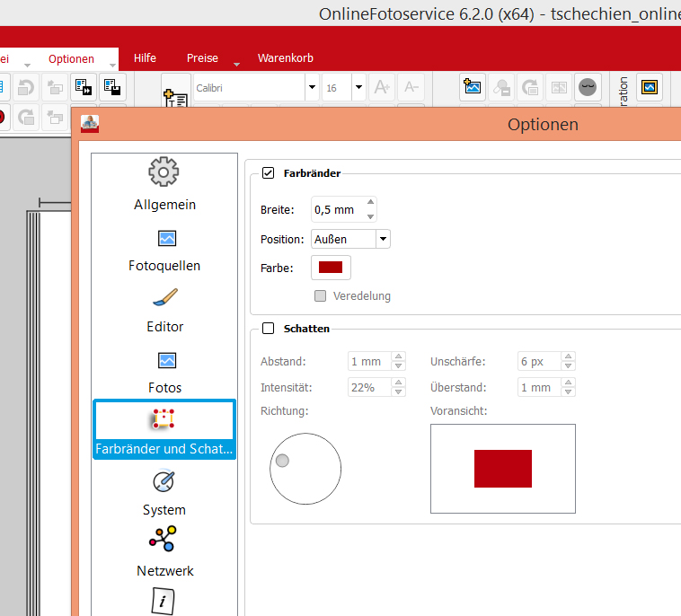The width and height of the screenshot is (681, 616).
Task: Open the System settings category
Action: [164, 493]
